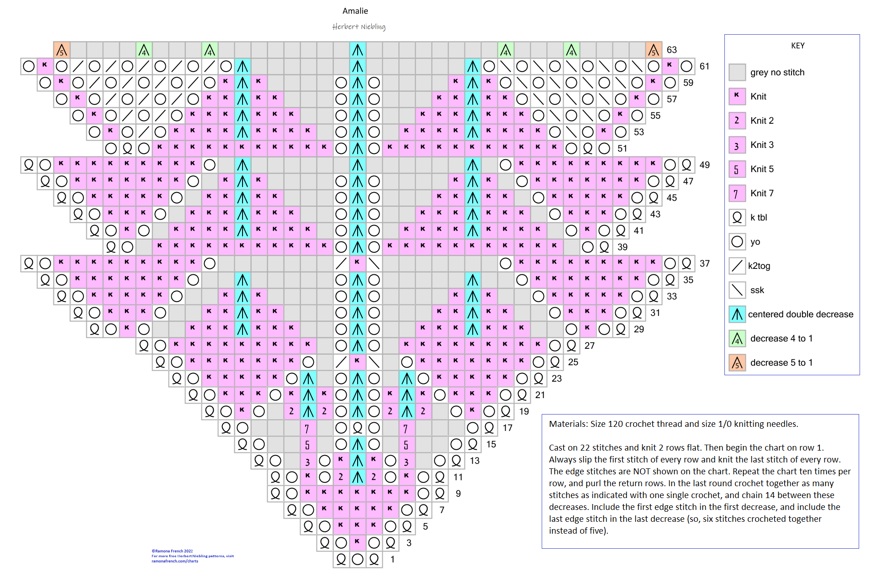Click the centered double decrease key symbol

tap(737, 314)
